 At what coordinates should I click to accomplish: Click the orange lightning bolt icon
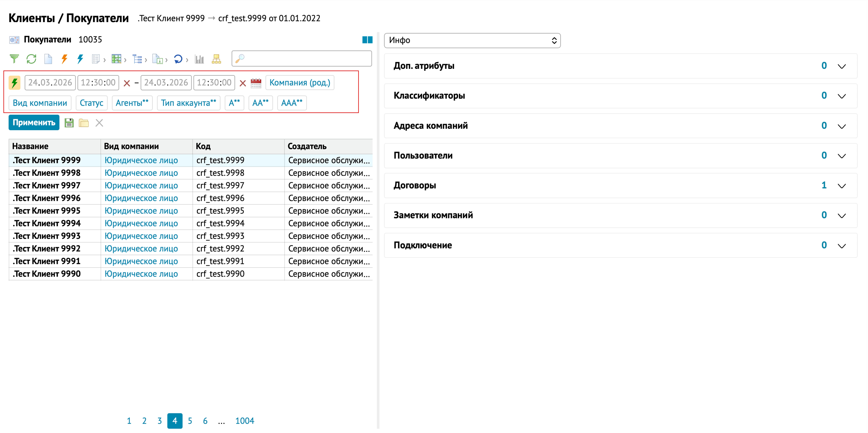point(64,59)
